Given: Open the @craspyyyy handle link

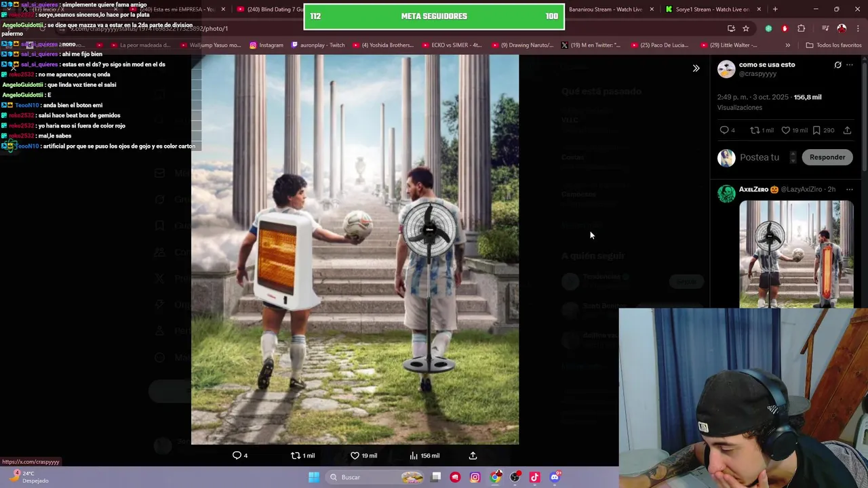Looking at the screenshot, I should click(x=757, y=73).
